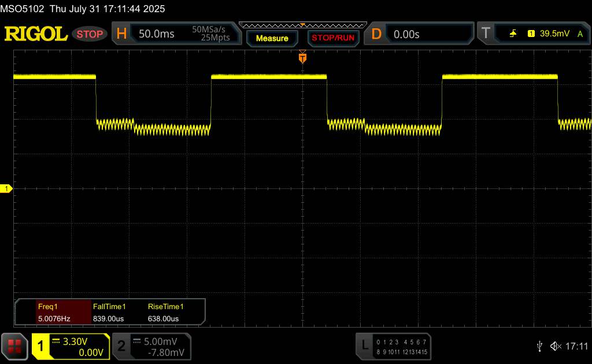
Task: Click the 50MSa/s sample rate readout
Action: [x=208, y=29]
